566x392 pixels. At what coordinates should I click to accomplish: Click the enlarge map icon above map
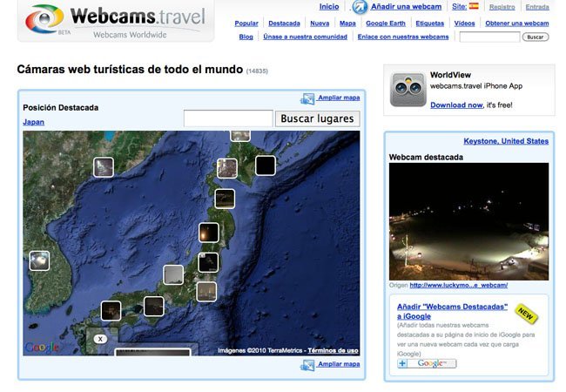307,98
